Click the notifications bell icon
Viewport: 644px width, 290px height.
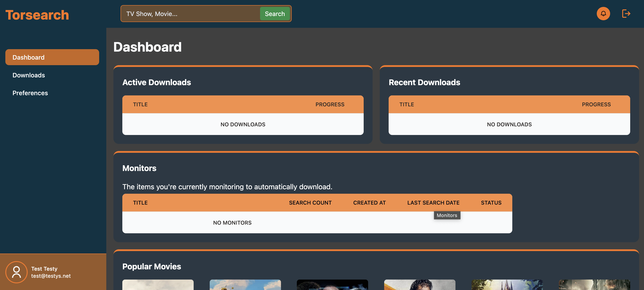point(603,14)
